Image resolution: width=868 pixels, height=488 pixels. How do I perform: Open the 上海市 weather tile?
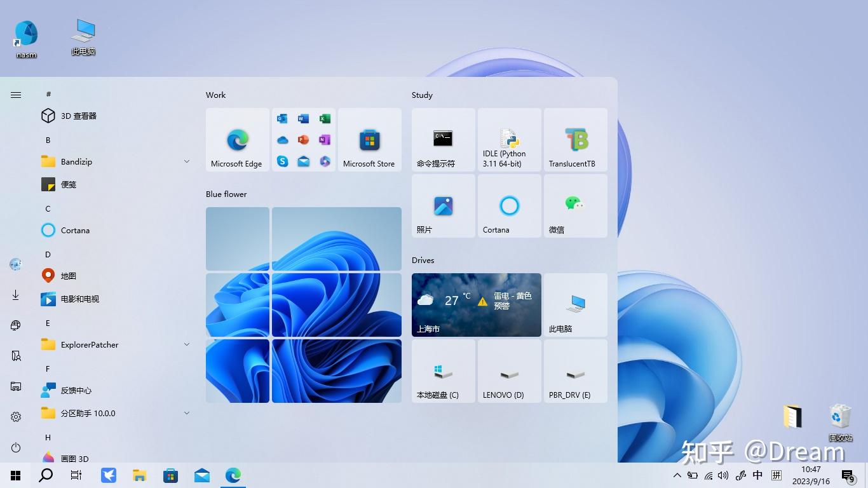click(x=477, y=305)
